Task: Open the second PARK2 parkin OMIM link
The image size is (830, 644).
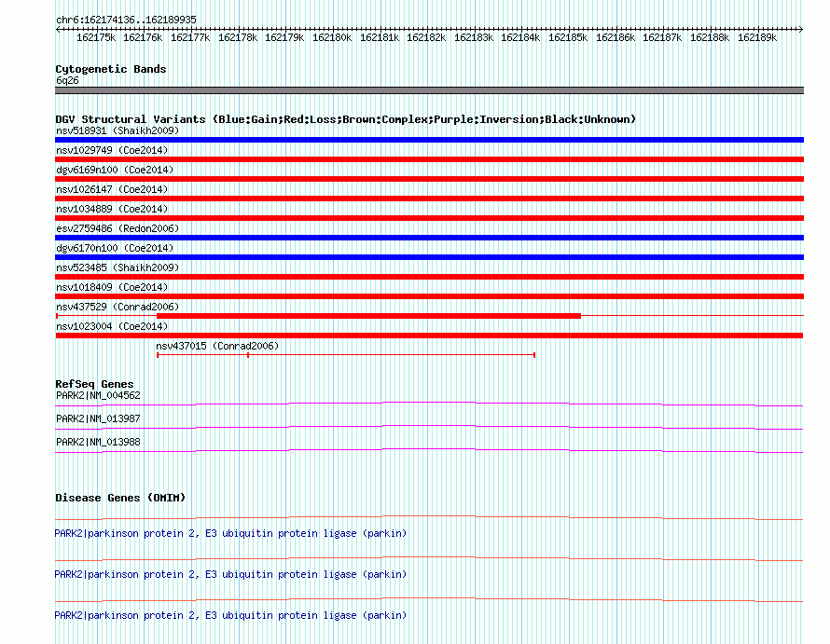Action: pos(230,574)
